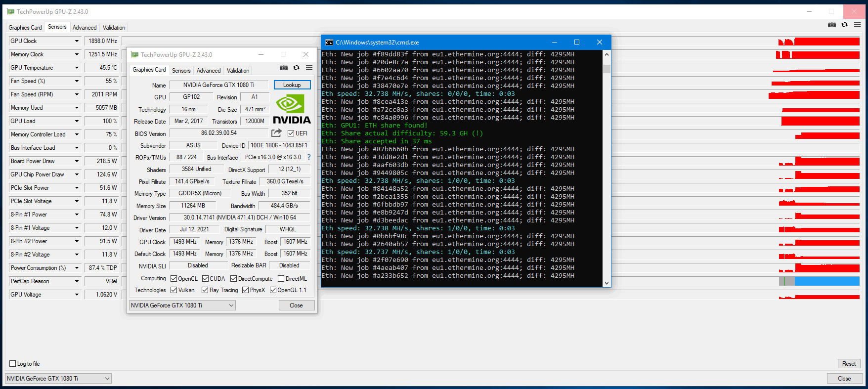Toggle the OpenGL 1.1 checkbox
Image resolution: width=868 pixels, height=389 pixels.
coord(273,290)
